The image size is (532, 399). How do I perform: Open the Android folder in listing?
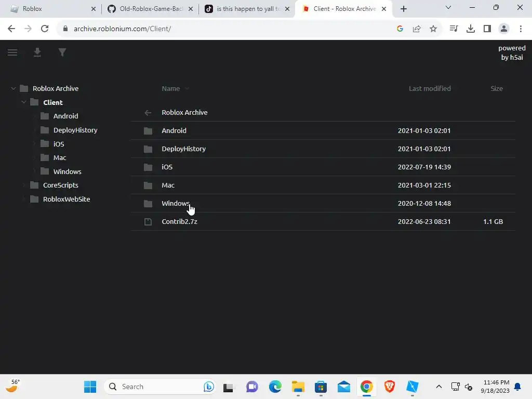(323, 130)
